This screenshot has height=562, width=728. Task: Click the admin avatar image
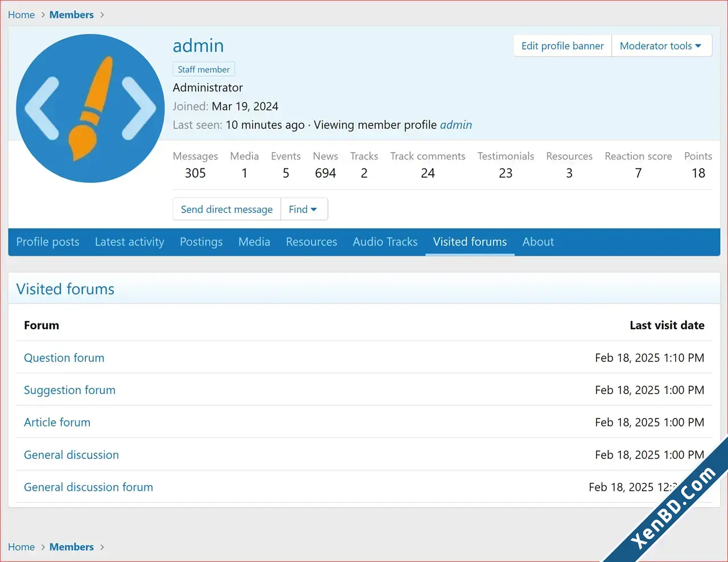coord(90,108)
